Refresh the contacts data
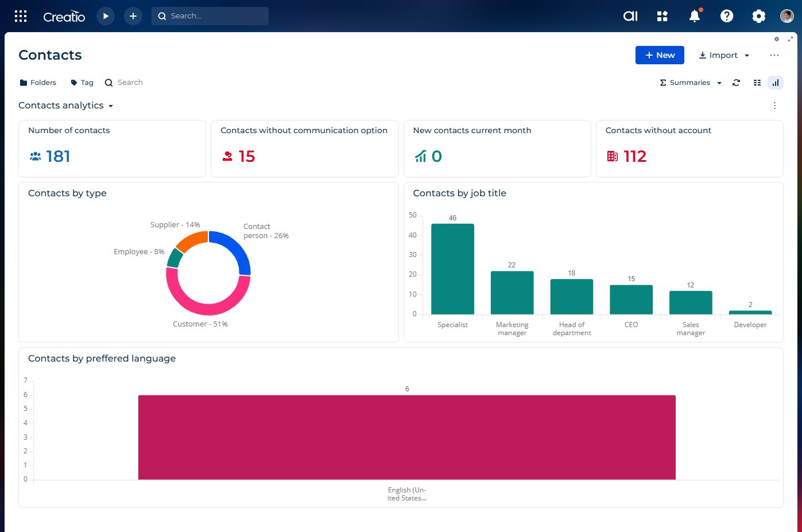The height and width of the screenshot is (532, 802). (x=737, y=83)
